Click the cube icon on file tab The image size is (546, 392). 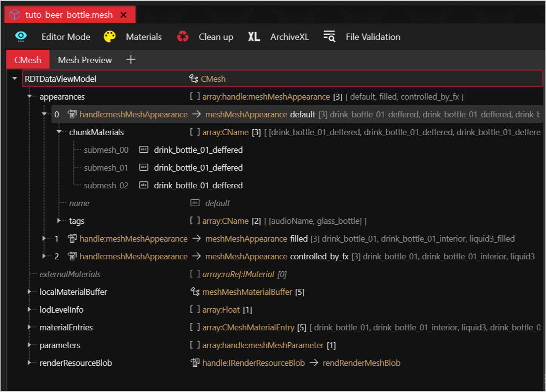(x=15, y=15)
